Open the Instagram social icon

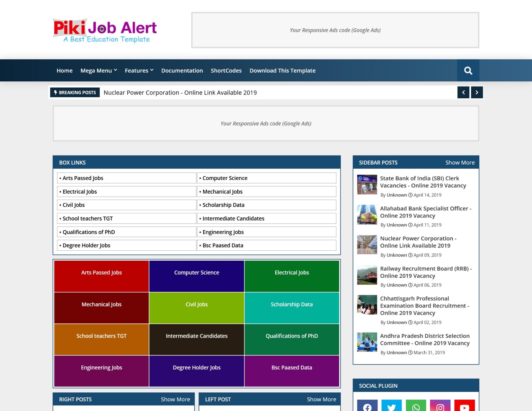coord(440,406)
